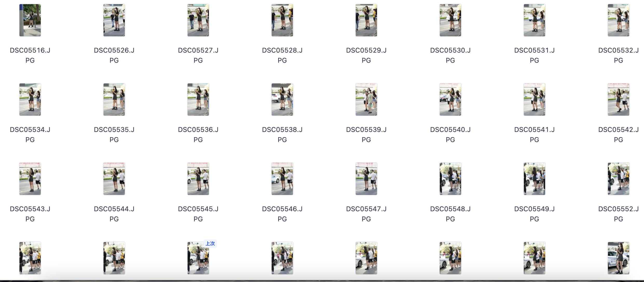This screenshot has height=282, width=644.
Task: Open the DSC05516.JPG thumbnail
Action: (30, 20)
